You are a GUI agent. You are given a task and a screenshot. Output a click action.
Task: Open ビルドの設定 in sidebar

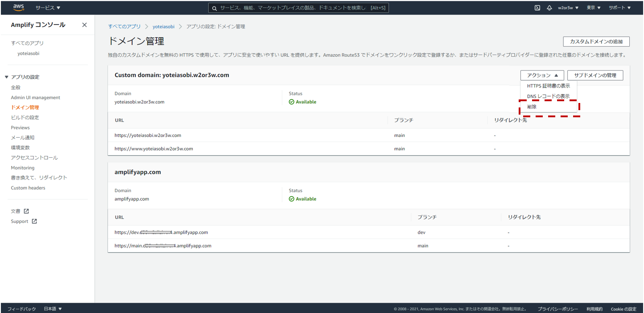25,118
